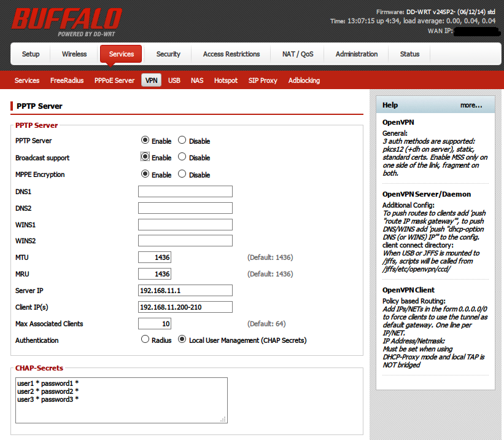Open the Administration tab

click(x=357, y=54)
